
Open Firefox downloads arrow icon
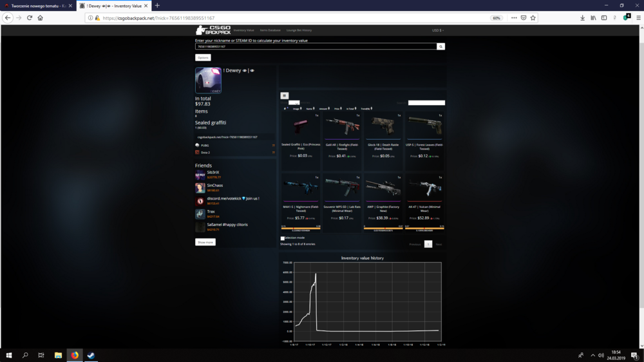[582, 17]
